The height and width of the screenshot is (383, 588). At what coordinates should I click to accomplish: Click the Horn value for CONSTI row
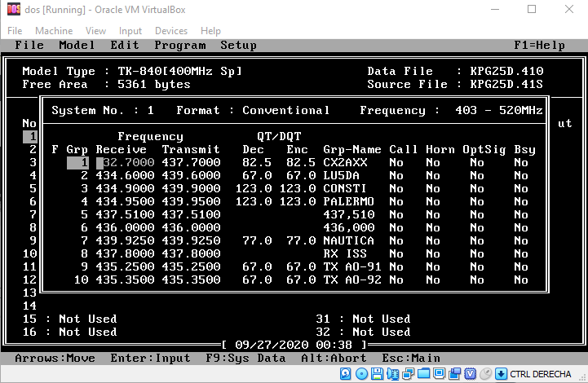[x=433, y=188]
